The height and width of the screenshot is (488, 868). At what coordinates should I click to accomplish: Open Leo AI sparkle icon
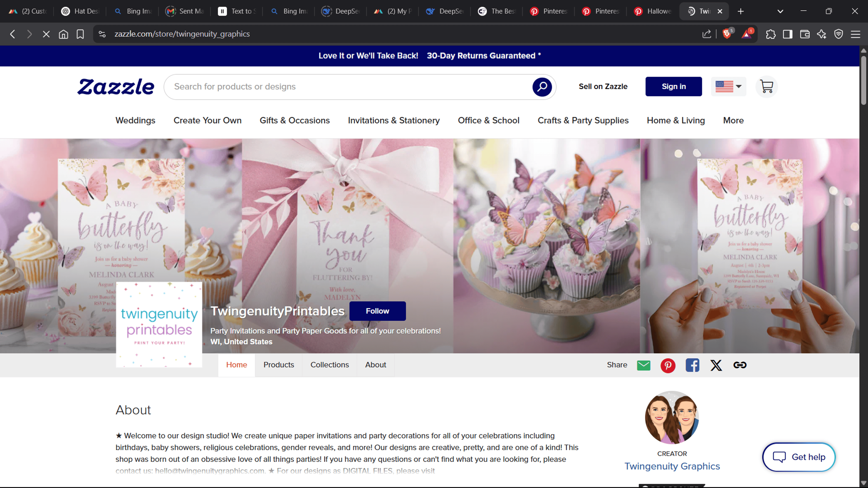click(821, 34)
